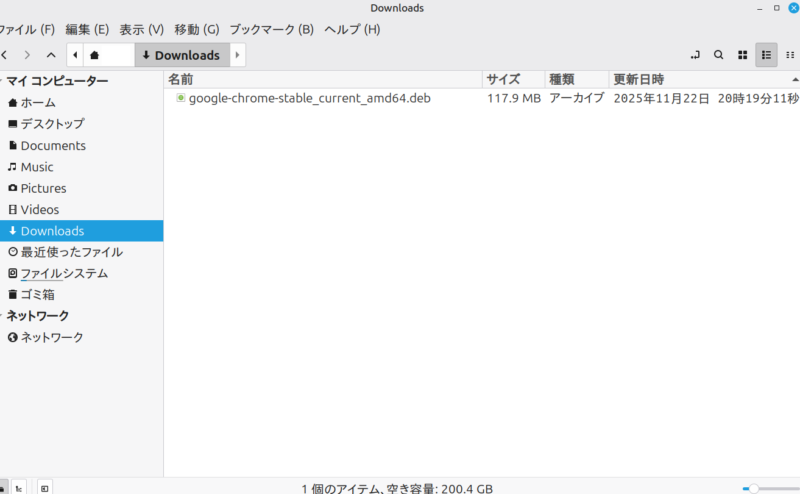The width and height of the screenshot is (800, 494).
Task: Open the ブックマーク (B) menu
Action: click(271, 29)
